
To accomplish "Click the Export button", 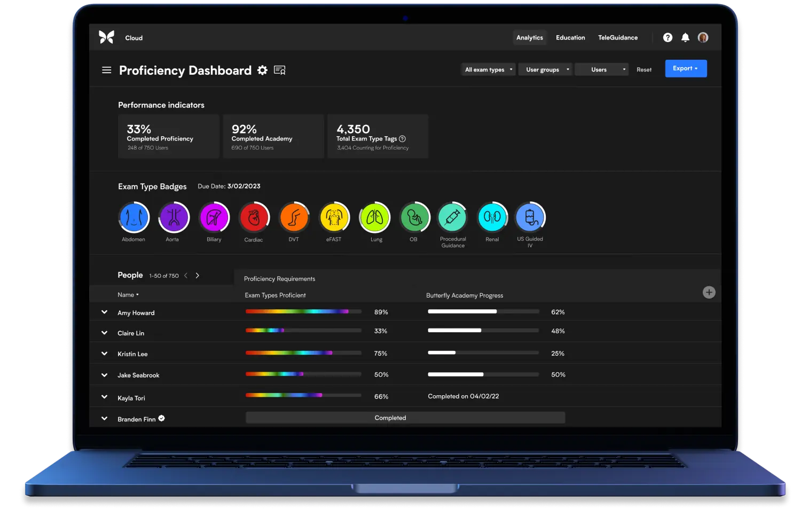I will tap(686, 68).
